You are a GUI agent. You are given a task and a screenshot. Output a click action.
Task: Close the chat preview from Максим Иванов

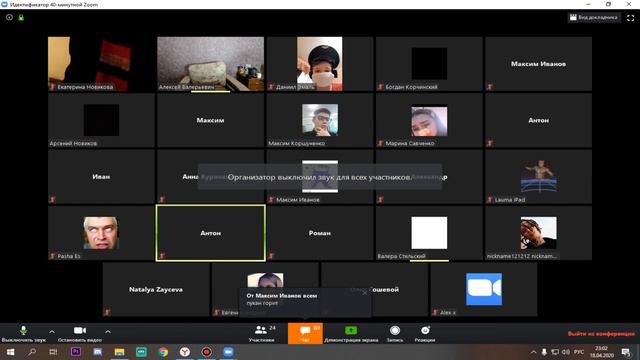tap(364, 293)
